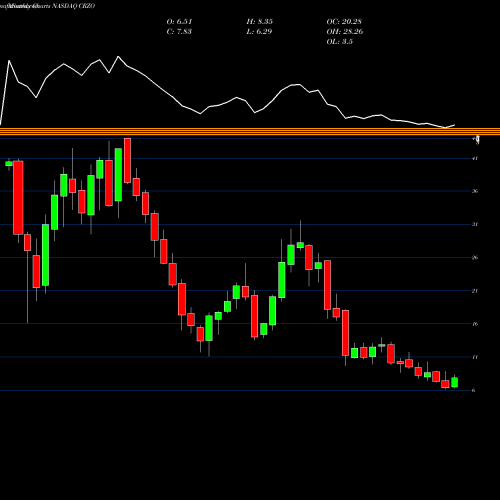Click the 41 price axis label

(475, 158)
